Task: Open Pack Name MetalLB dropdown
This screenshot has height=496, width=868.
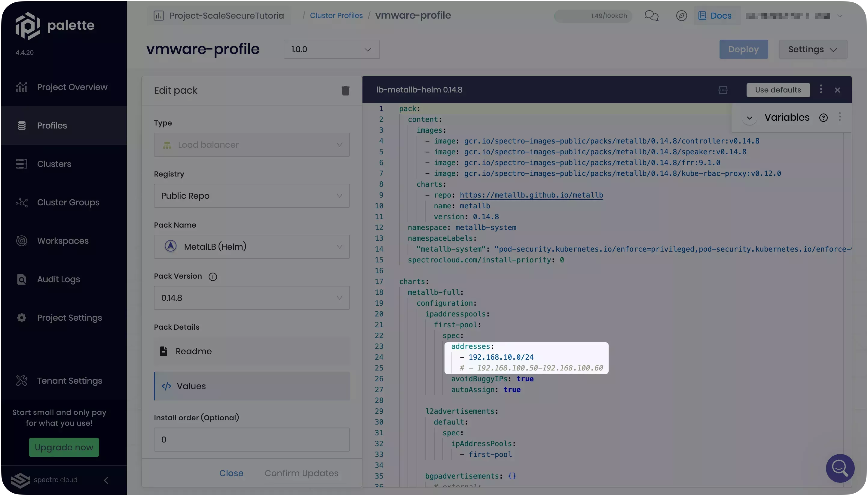Action: coord(252,246)
